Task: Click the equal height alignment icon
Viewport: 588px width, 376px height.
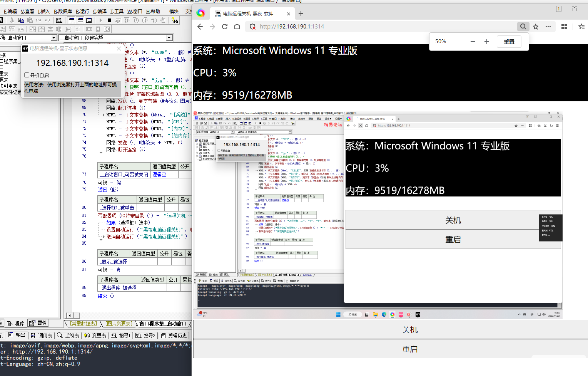Action: tap(98, 29)
